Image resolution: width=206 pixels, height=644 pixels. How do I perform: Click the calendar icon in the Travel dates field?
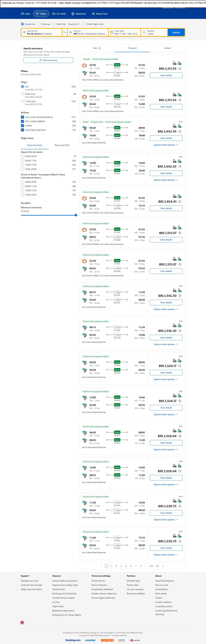click(112, 32)
